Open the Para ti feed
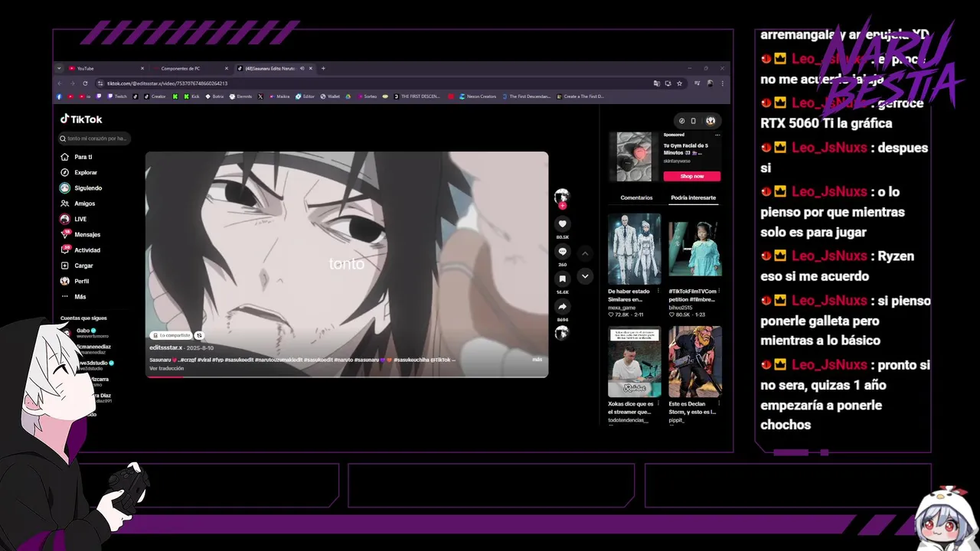980x551 pixels. click(77, 157)
